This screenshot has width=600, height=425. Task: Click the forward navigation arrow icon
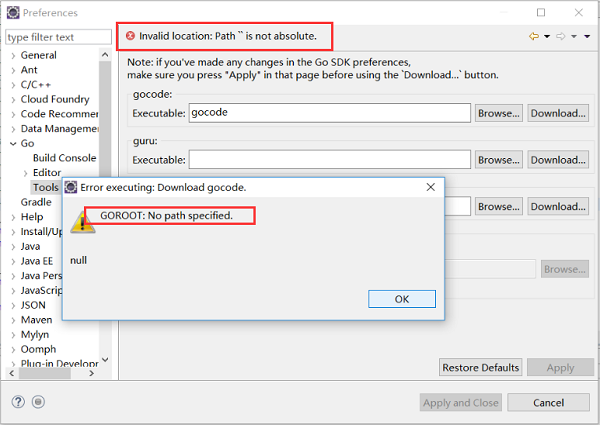(x=561, y=36)
